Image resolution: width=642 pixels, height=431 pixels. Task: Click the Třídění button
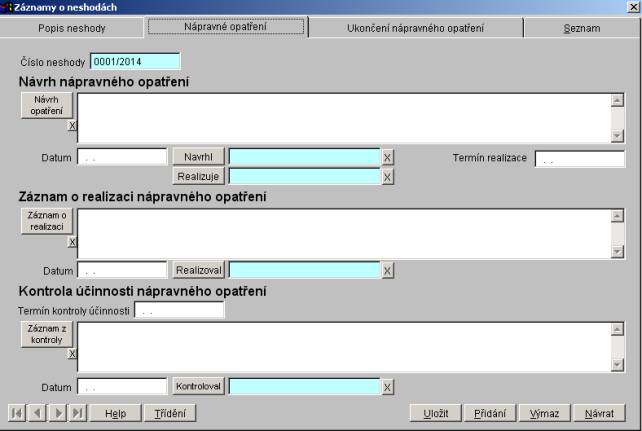(x=168, y=413)
